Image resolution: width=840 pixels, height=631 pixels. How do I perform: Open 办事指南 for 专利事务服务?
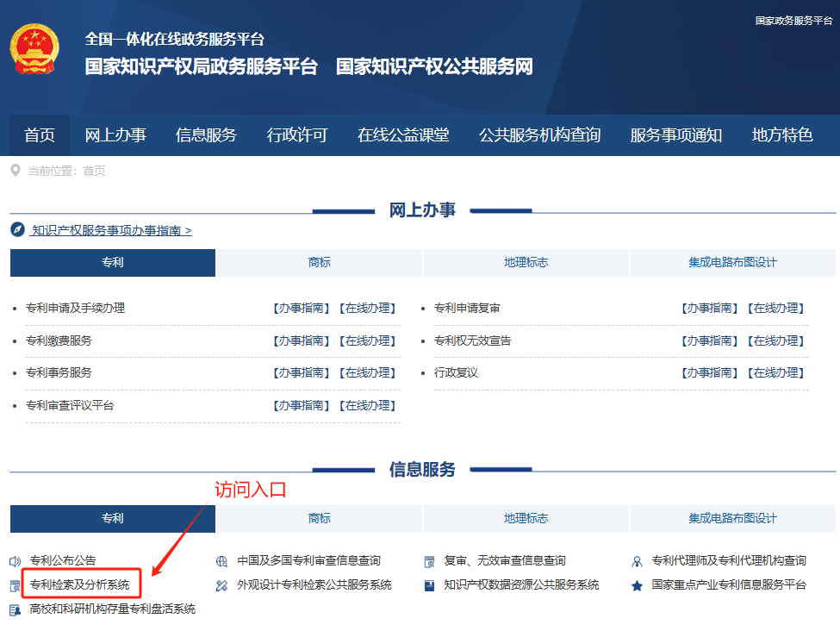coord(301,372)
